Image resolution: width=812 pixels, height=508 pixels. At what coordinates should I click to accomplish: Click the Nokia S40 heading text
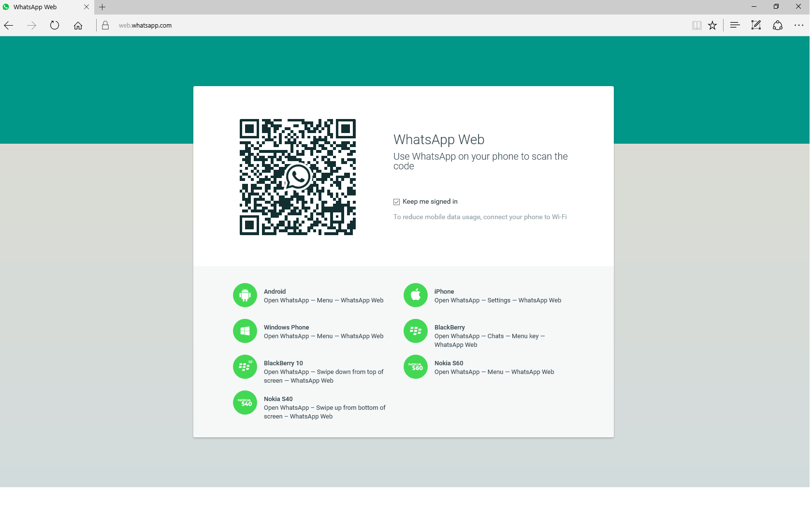pyautogui.click(x=278, y=399)
